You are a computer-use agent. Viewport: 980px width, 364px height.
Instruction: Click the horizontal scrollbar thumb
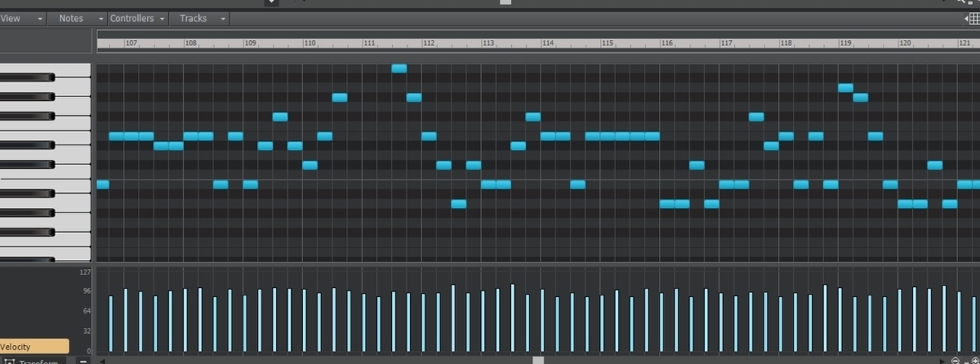(537, 361)
